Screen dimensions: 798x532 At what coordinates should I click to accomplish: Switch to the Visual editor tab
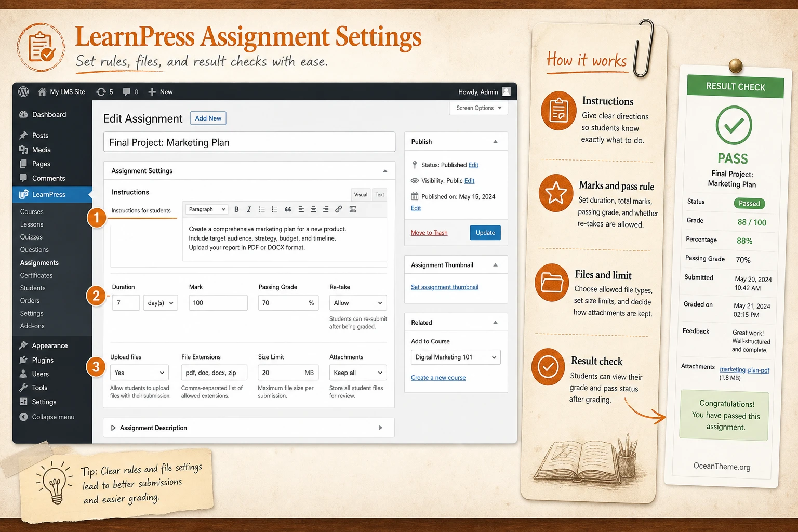pyautogui.click(x=361, y=195)
